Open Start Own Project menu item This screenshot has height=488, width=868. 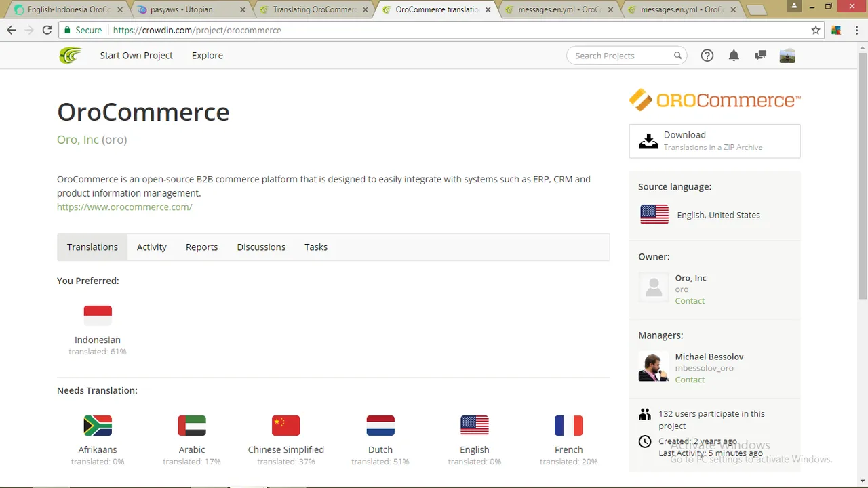pyautogui.click(x=136, y=56)
